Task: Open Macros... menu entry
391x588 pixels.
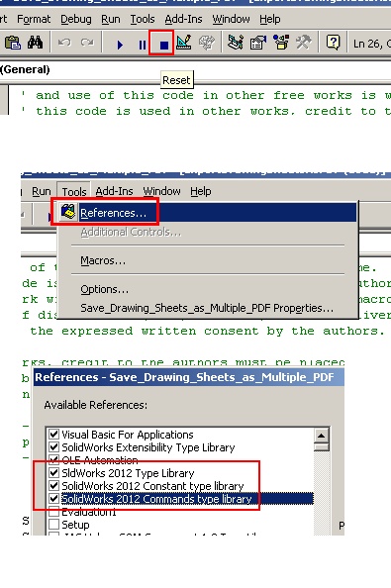Action: 103,260
